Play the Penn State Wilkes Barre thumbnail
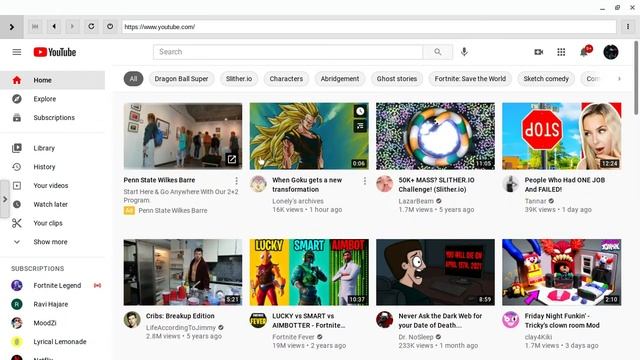This screenshot has height=360, width=640. [183, 136]
